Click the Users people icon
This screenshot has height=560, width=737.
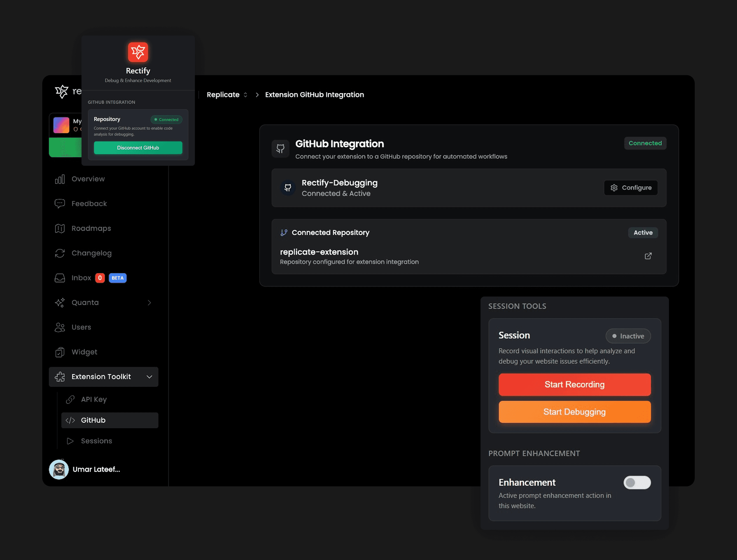click(x=60, y=327)
